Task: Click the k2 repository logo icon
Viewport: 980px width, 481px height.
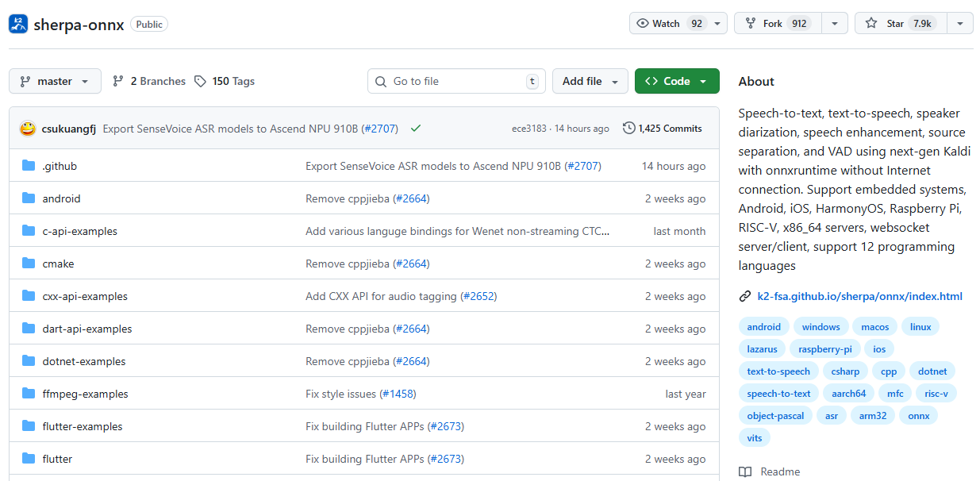Action: point(18,24)
